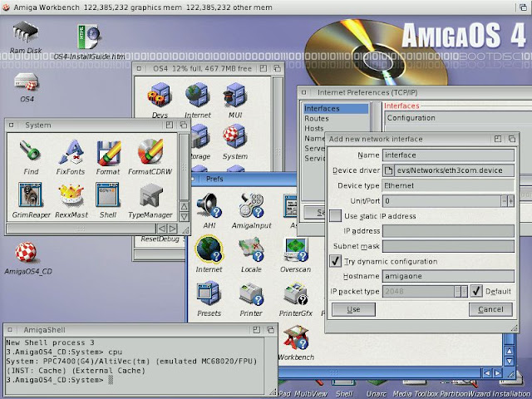The height and width of the screenshot is (399, 532).
Task: Click the Hostname field showing amigaone
Action: coord(448,276)
